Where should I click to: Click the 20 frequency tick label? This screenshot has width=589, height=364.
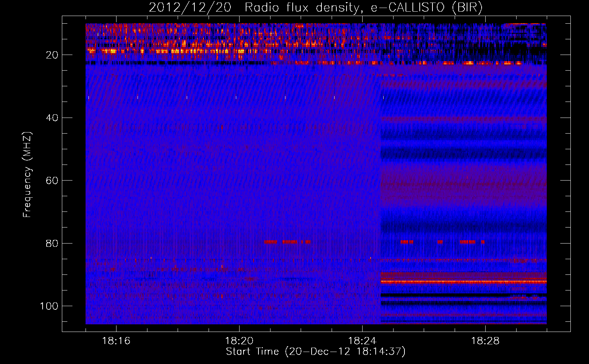click(x=52, y=55)
